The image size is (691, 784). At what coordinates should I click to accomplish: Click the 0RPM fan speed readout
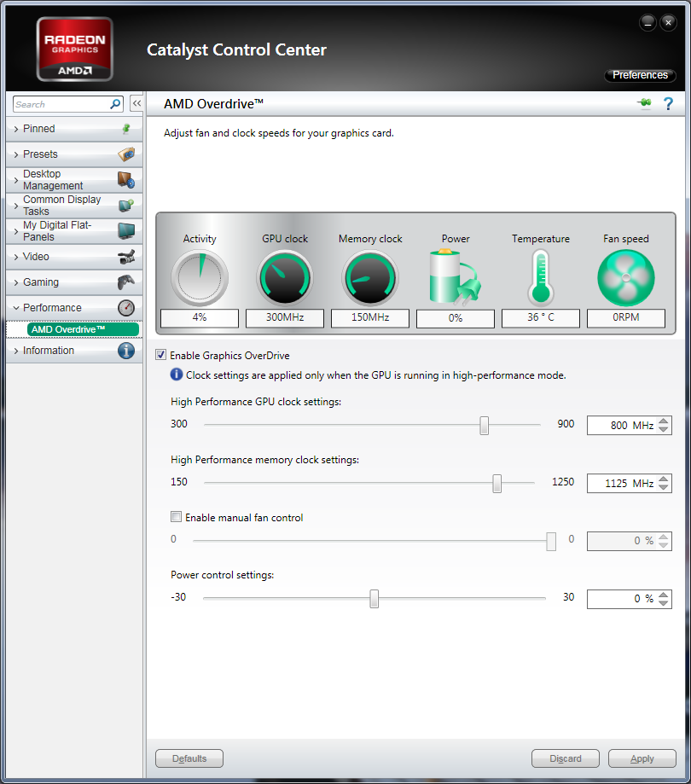coord(626,318)
